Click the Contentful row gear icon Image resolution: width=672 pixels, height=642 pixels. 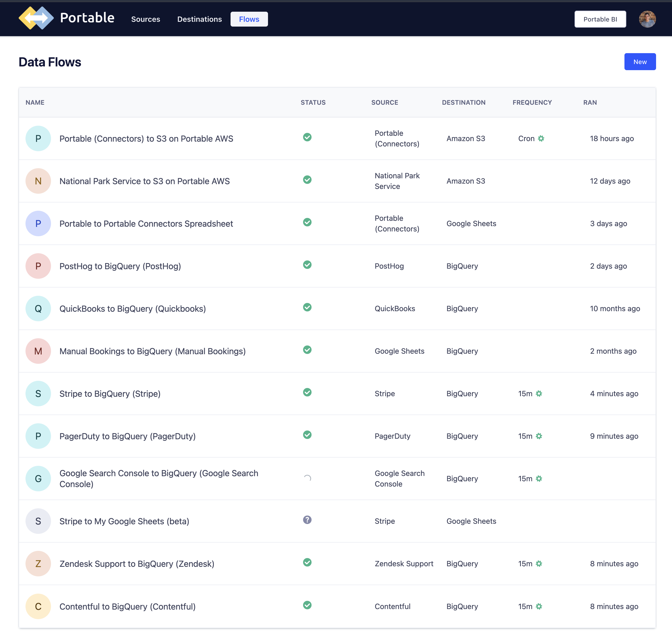click(x=539, y=606)
